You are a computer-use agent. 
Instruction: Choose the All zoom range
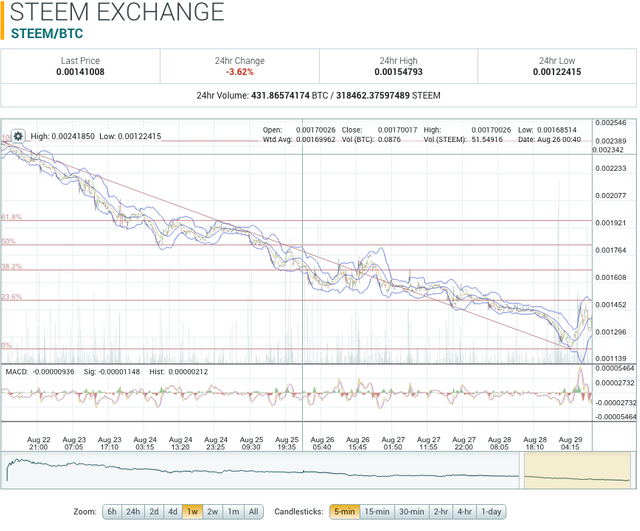point(253,512)
